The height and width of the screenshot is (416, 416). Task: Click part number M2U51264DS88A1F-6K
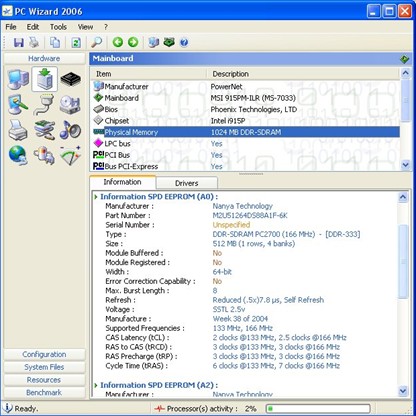(x=250, y=215)
